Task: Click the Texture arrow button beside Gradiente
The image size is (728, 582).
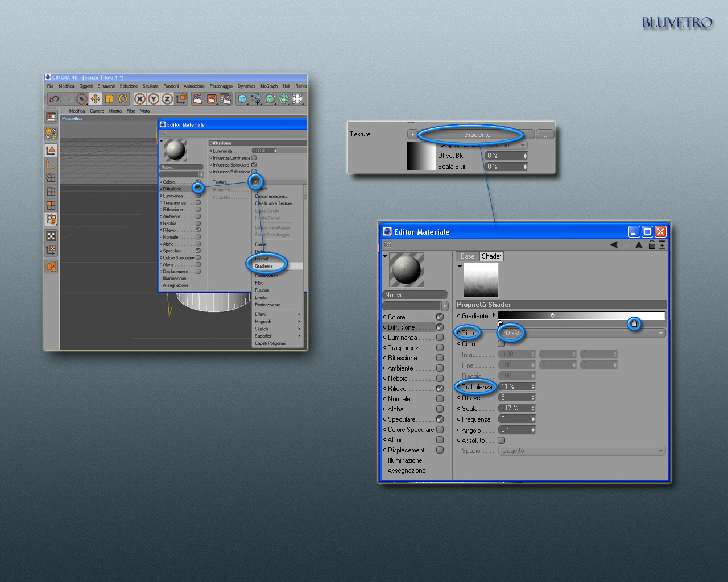Action: pyautogui.click(x=413, y=135)
